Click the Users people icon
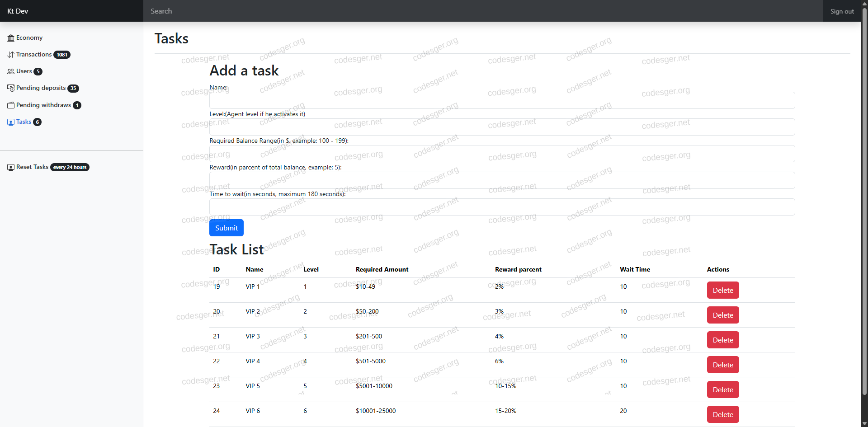The width and height of the screenshot is (868, 427). (11, 71)
